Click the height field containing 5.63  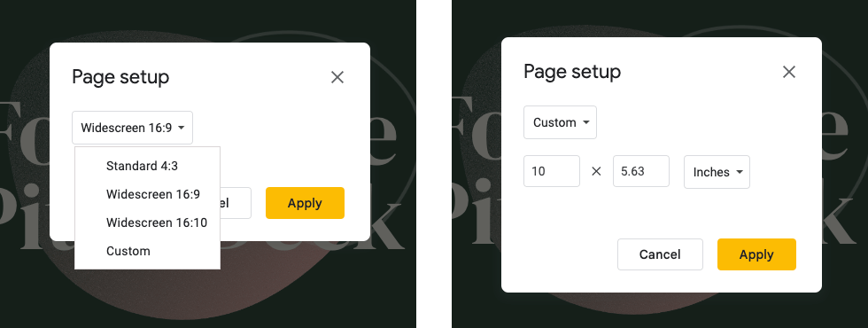641,171
